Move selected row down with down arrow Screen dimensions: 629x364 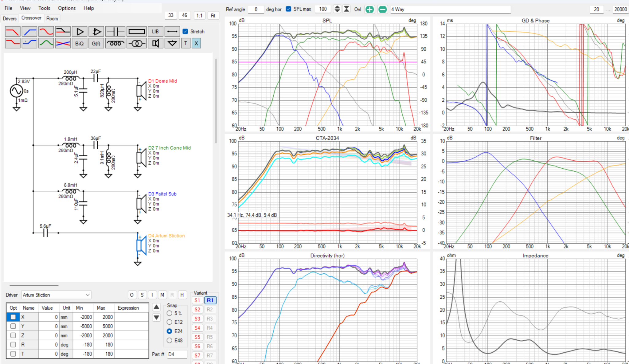click(156, 317)
